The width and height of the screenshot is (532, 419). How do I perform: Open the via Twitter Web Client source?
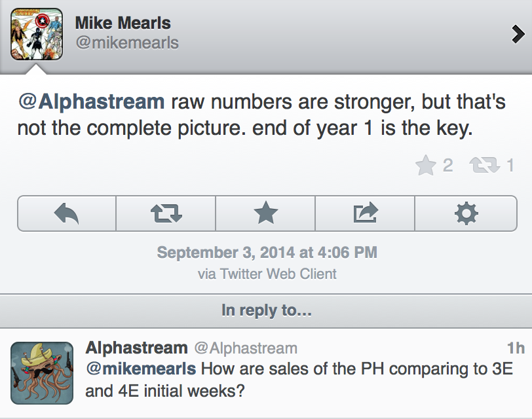(267, 274)
